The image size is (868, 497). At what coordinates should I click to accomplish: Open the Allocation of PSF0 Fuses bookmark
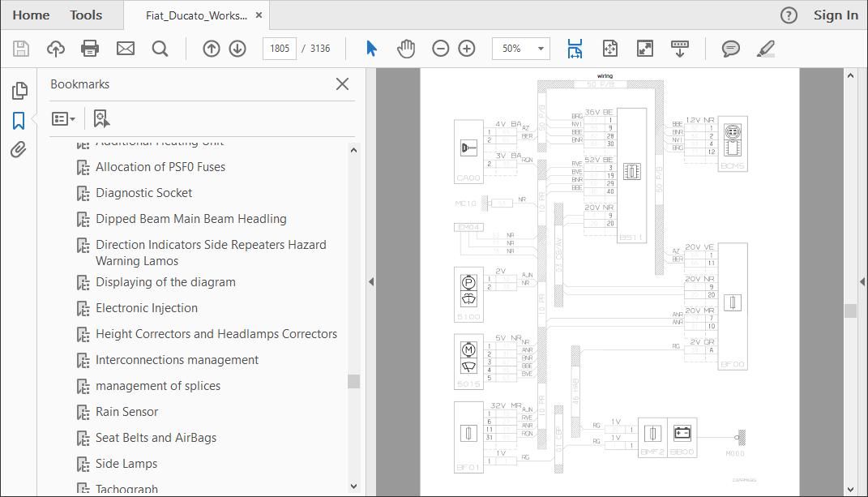[x=160, y=167]
